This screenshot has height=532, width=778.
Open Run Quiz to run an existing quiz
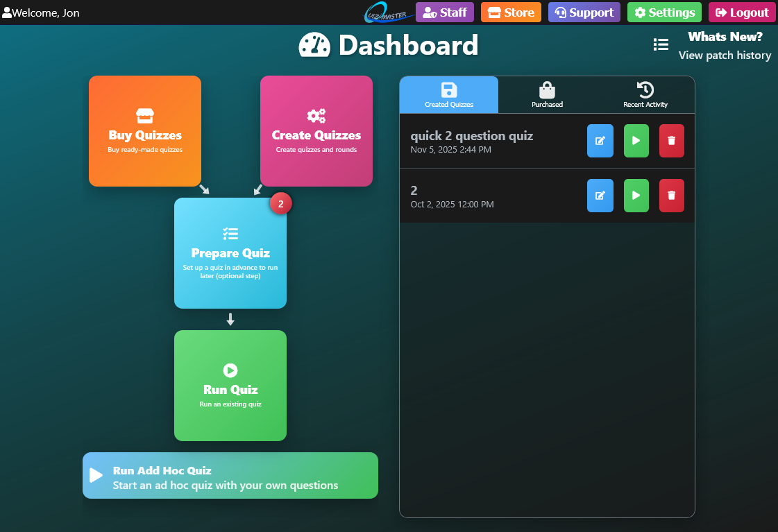coord(230,386)
